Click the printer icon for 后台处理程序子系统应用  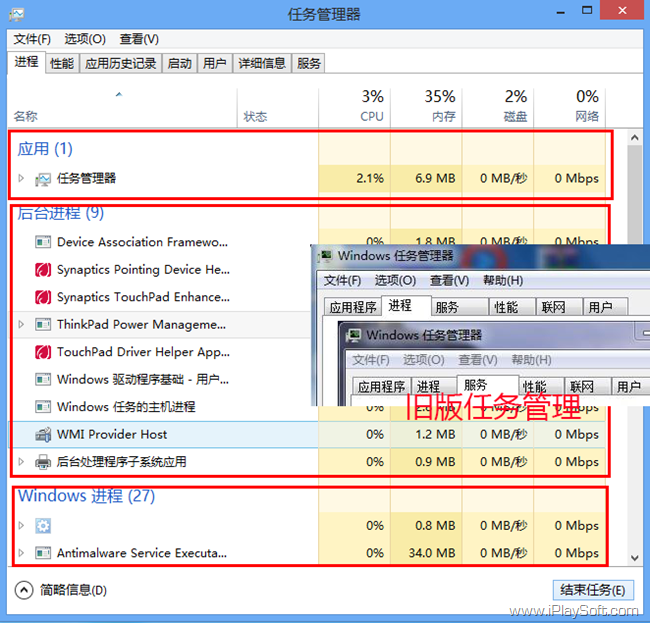coord(43,462)
